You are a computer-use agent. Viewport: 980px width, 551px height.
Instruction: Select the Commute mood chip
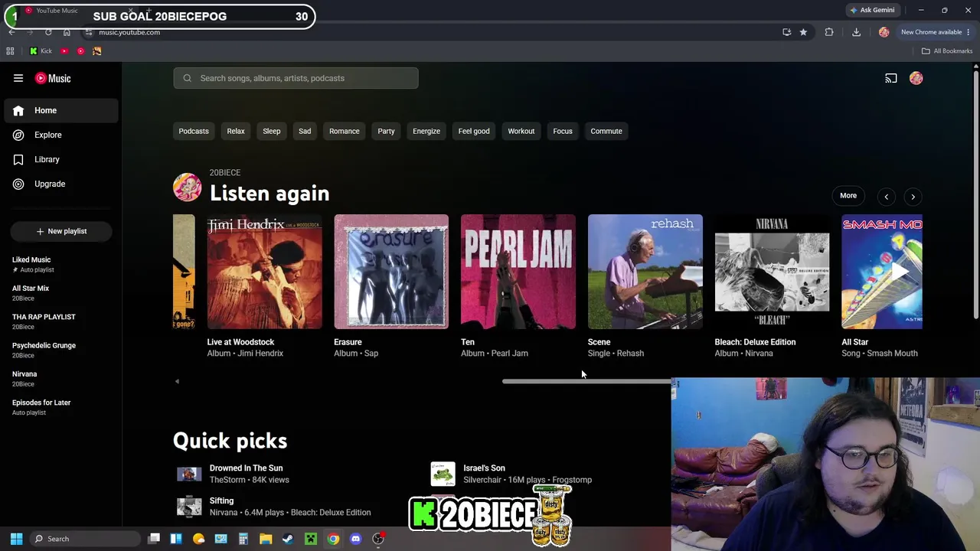pos(606,131)
